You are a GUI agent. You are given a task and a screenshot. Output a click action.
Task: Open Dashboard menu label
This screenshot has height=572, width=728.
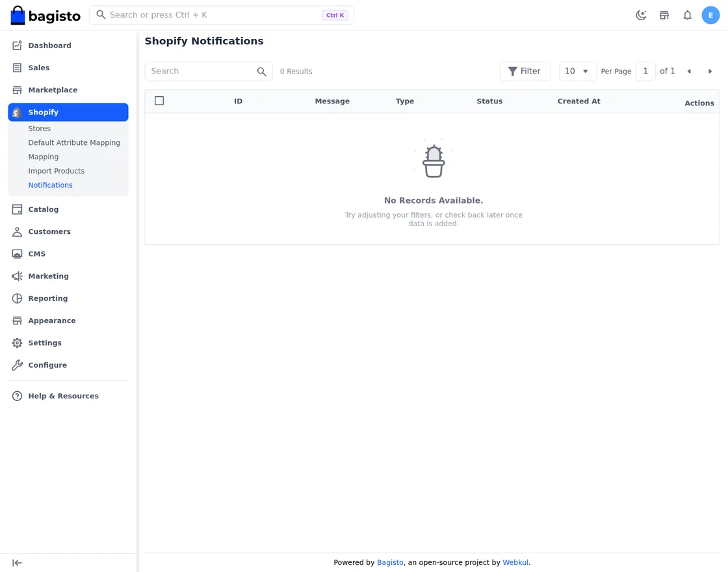[x=49, y=45]
